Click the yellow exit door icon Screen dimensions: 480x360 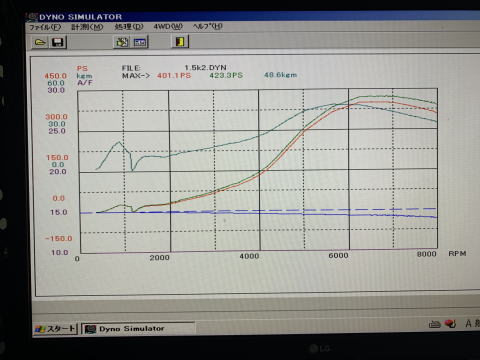(180, 41)
